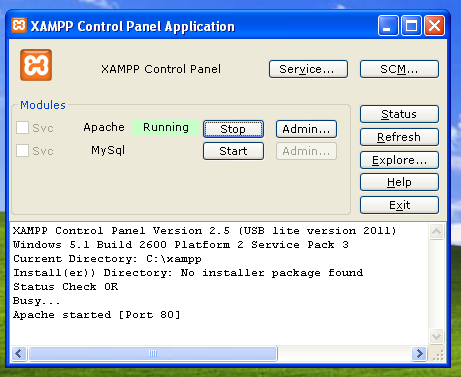Click the 'Apache started [Port 80]' log line
461x377 pixels.
click(x=97, y=315)
